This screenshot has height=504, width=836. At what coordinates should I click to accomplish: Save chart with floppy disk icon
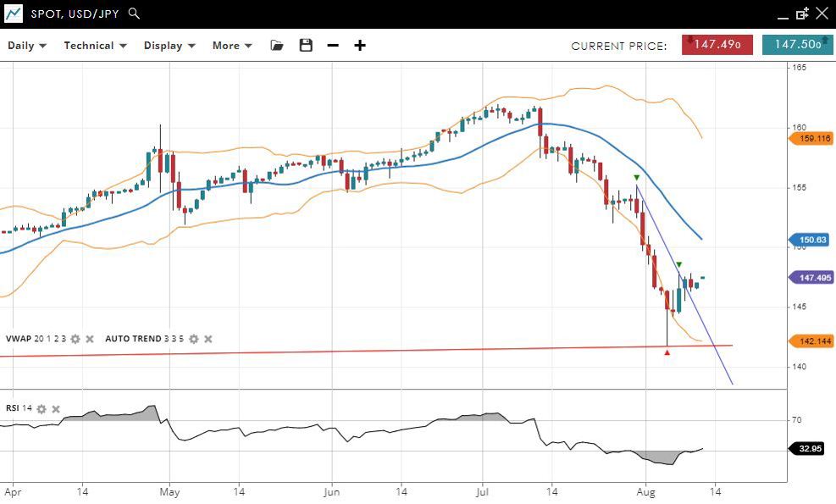point(306,46)
